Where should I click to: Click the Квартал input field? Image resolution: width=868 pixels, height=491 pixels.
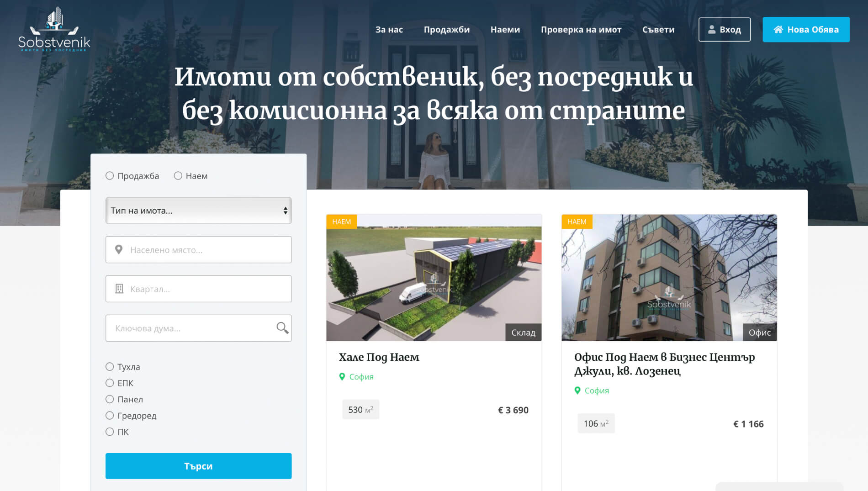coord(198,289)
